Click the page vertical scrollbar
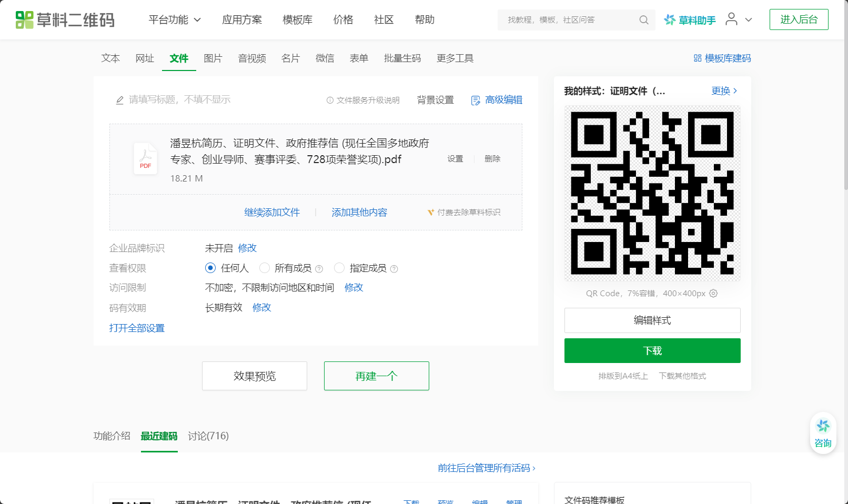 [845, 95]
